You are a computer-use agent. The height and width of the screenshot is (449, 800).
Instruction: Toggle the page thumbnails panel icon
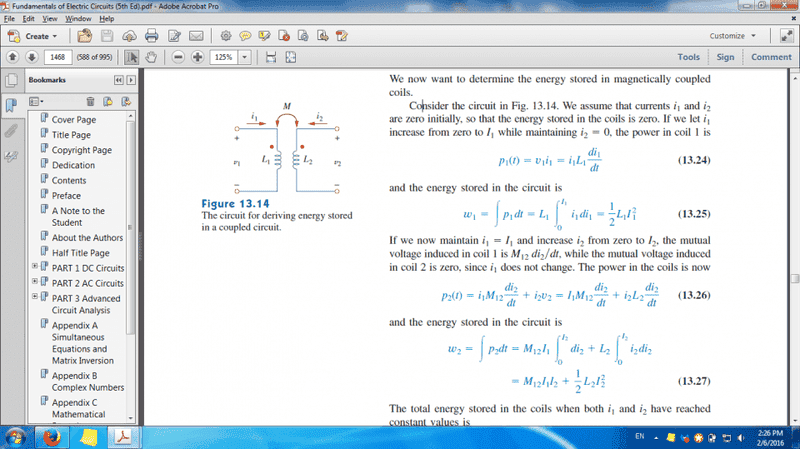pyautogui.click(x=11, y=79)
